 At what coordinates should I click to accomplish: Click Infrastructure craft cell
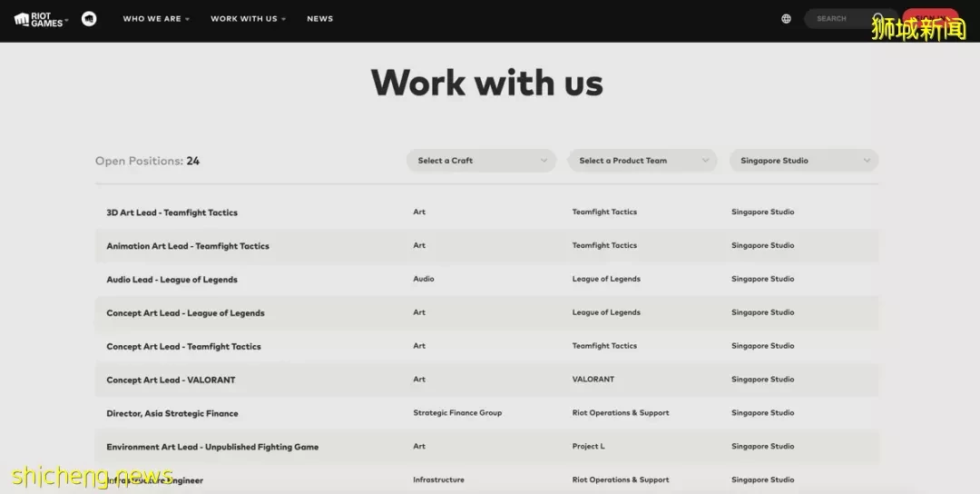click(x=438, y=479)
